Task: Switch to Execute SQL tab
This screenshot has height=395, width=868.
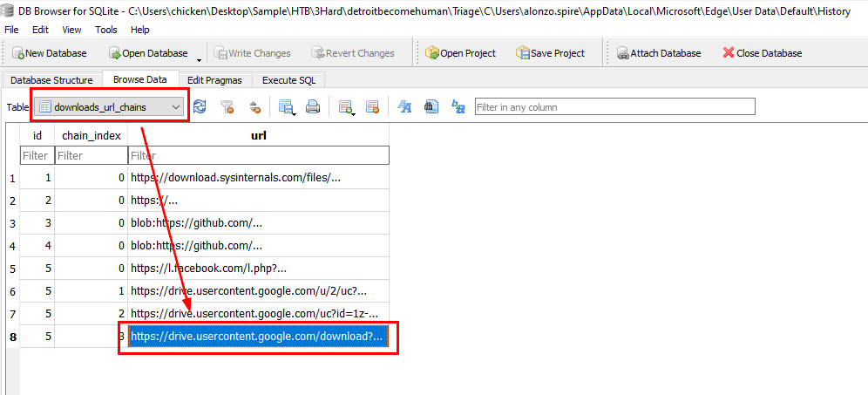Action: point(289,79)
